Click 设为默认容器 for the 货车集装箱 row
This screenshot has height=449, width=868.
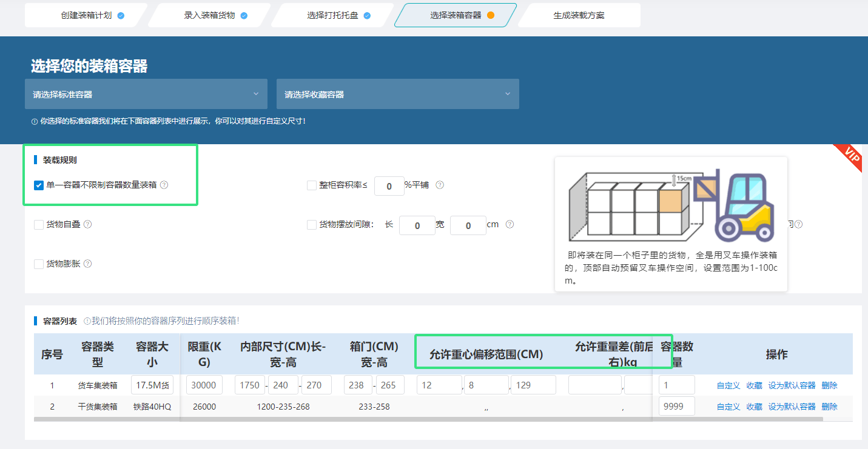coord(792,385)
